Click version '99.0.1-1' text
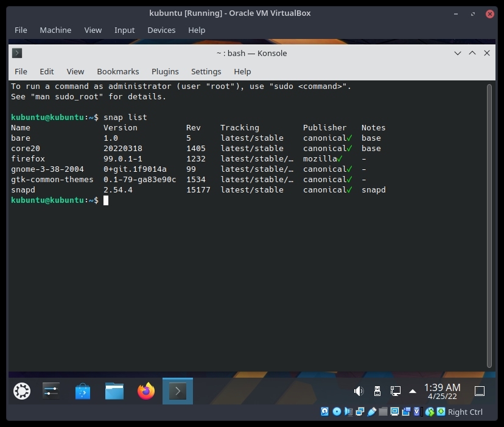The height and width of the screenshot is (427, 504). 123,158
